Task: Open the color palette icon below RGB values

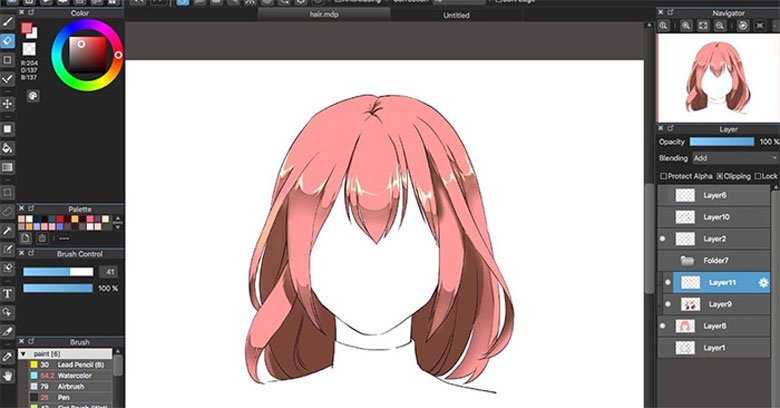Action: pyautogui.click(x=31, y=96)
